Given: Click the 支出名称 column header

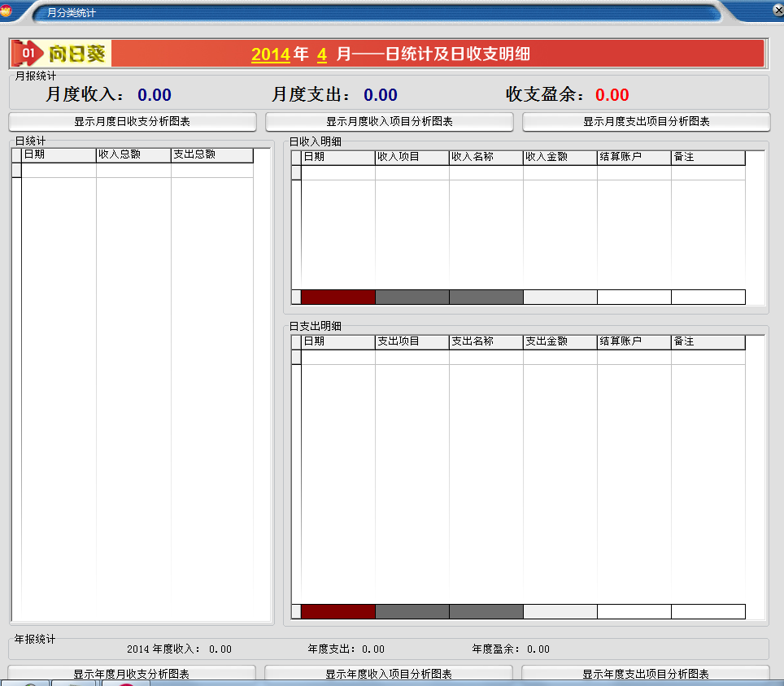Looking at the screenshot, I should click(x=486, y=342).
